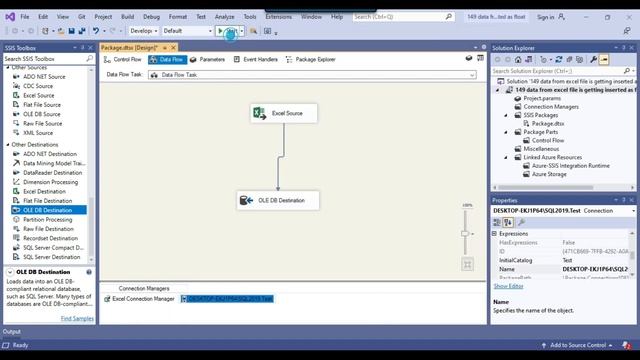Select Excel Connection Manager
The image size is (640, 360).
[x=139, y=299]
